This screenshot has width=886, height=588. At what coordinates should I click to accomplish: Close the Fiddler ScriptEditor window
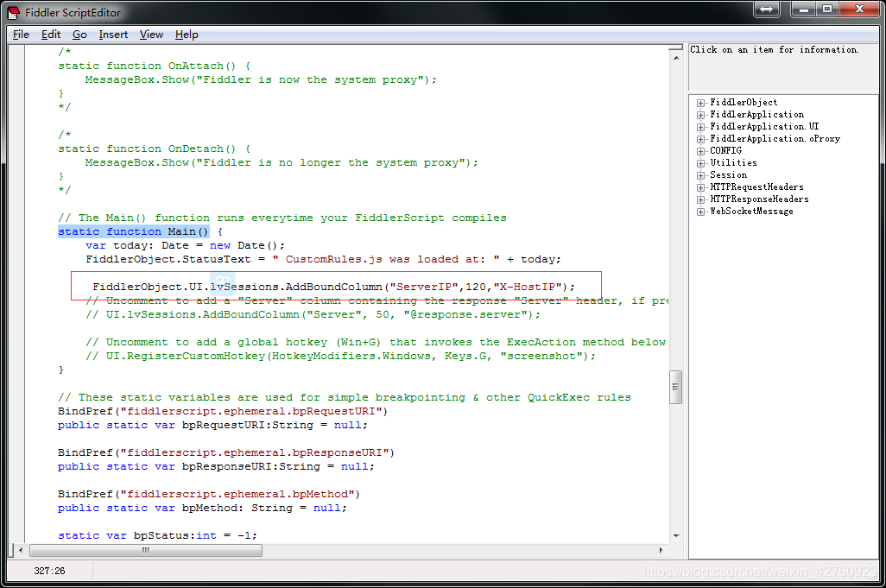click(859, 9)
